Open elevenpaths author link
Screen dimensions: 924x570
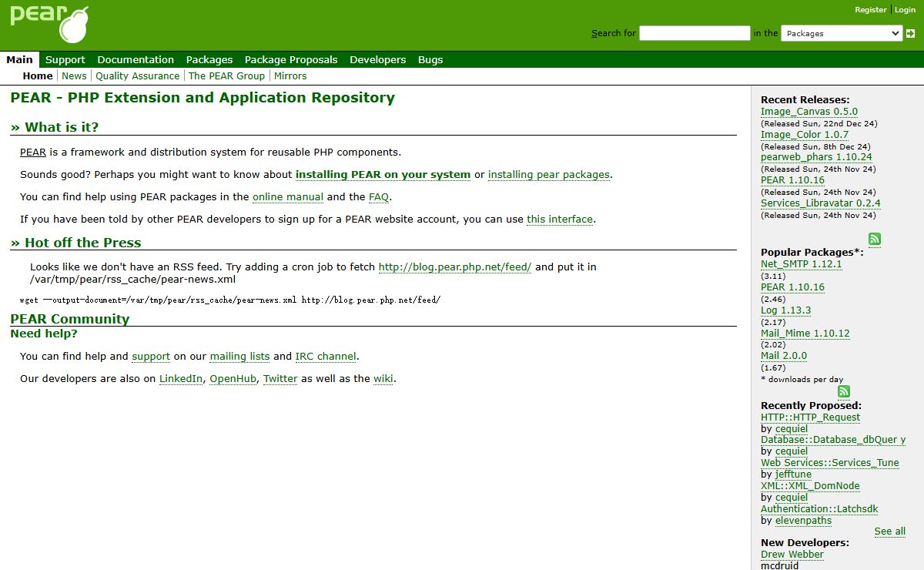point(803,520)
